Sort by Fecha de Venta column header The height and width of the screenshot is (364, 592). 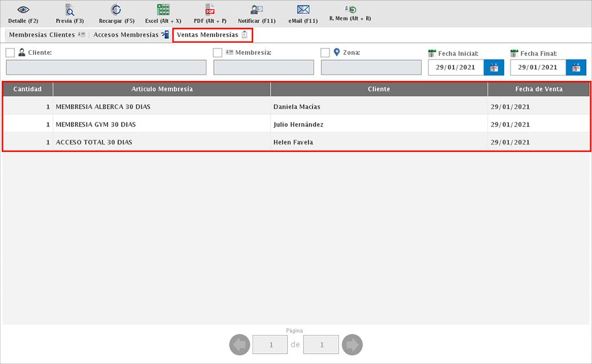pos(538,90)
